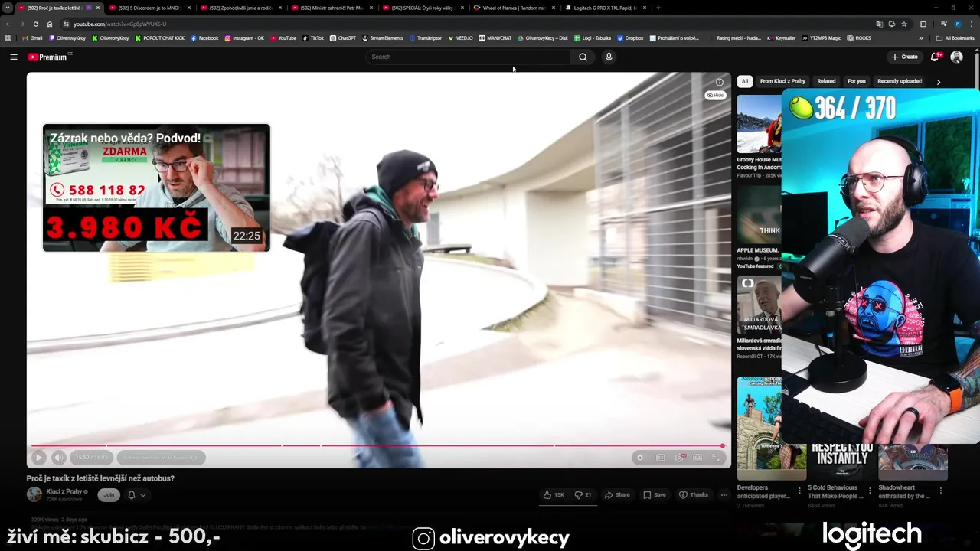
Task: Select the Recently uploaded chip
Action: [x=900, y=81]
